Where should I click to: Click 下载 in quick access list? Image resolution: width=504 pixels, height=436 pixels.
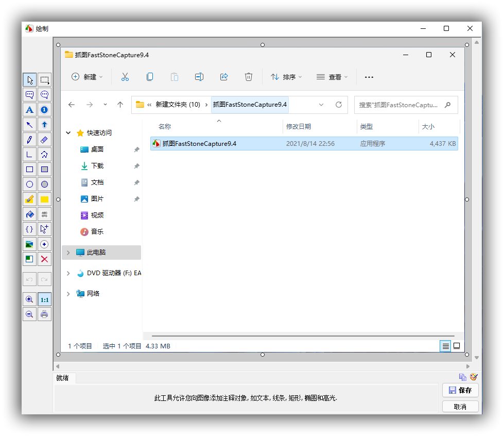[97, 166]
